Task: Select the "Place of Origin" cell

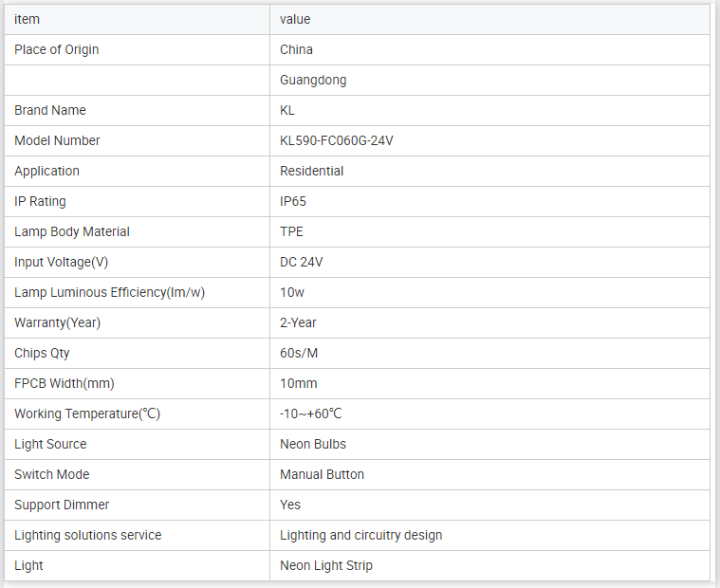Action: click(x=57, y=49)
